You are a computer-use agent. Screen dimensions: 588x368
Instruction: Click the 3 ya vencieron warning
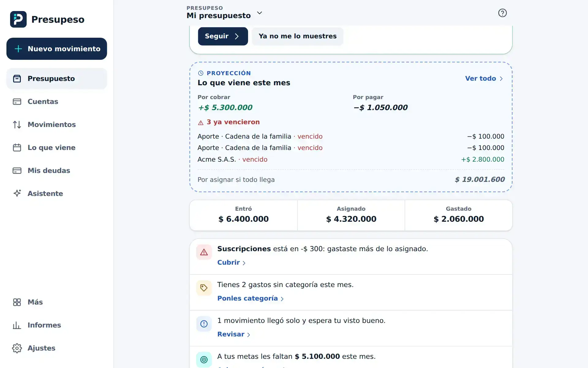pyautogui.click(x=229, y=122)
